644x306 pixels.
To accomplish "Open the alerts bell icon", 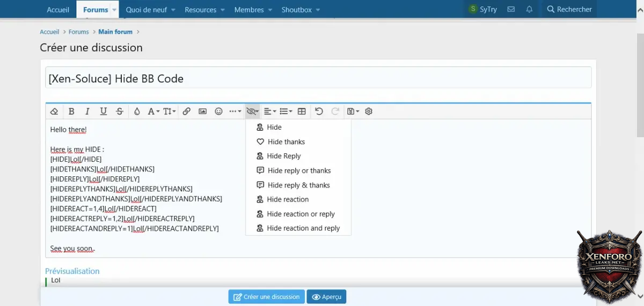I will coord(529,10).
